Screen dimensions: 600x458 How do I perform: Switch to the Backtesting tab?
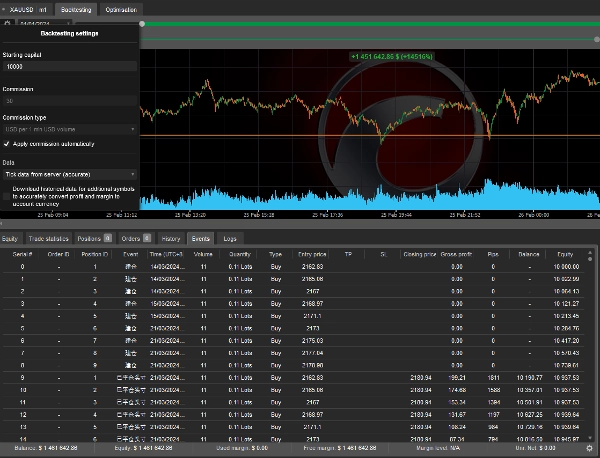pyautogui.click(x=76, y=10)
